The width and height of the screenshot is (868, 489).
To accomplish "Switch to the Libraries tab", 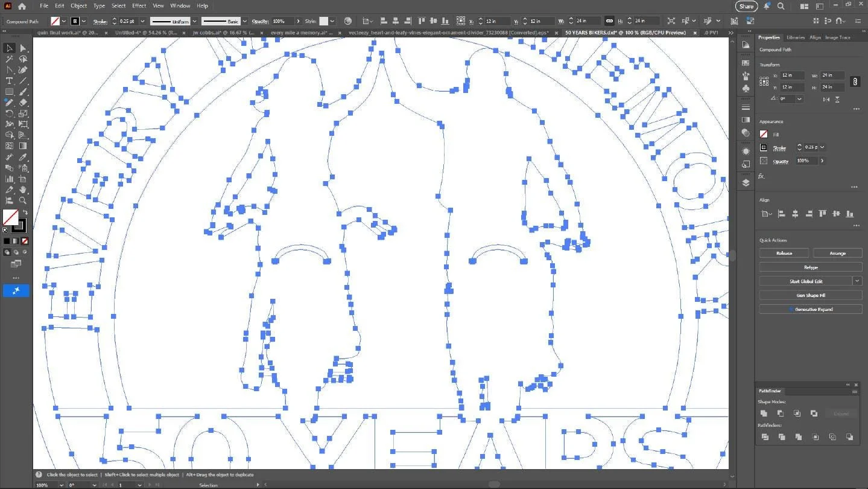I will [x=795, y=37].
